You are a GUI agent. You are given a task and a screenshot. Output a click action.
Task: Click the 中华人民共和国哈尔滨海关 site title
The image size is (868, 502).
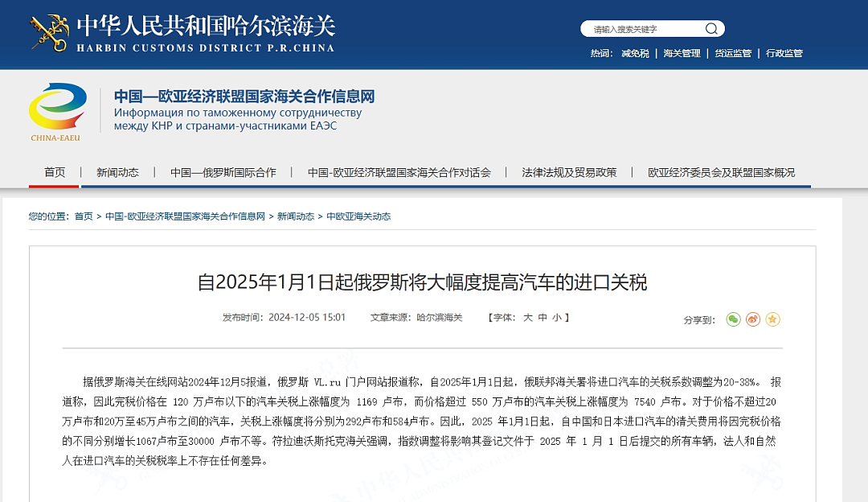tap(206, 26)
